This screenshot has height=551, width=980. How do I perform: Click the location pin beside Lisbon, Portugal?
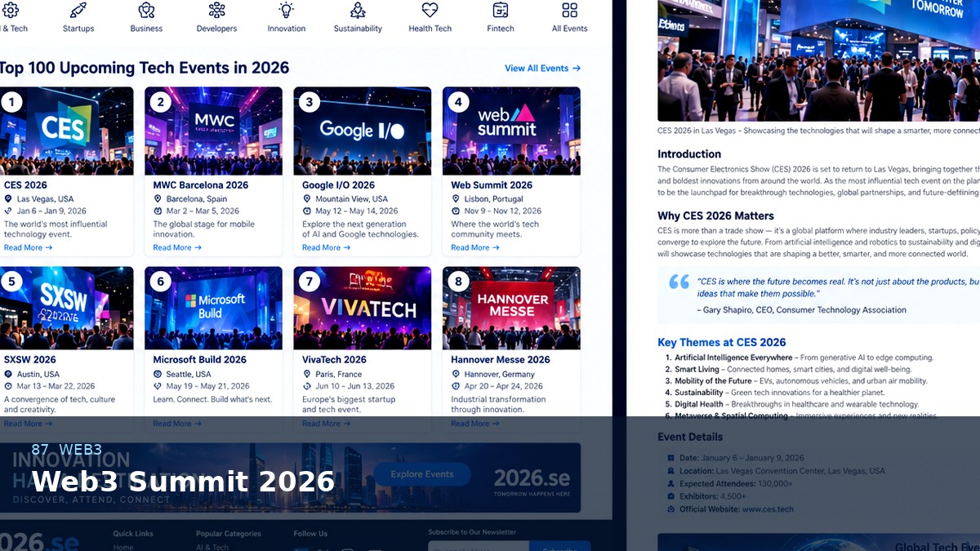pyautogui.click(x=456, y=198)
